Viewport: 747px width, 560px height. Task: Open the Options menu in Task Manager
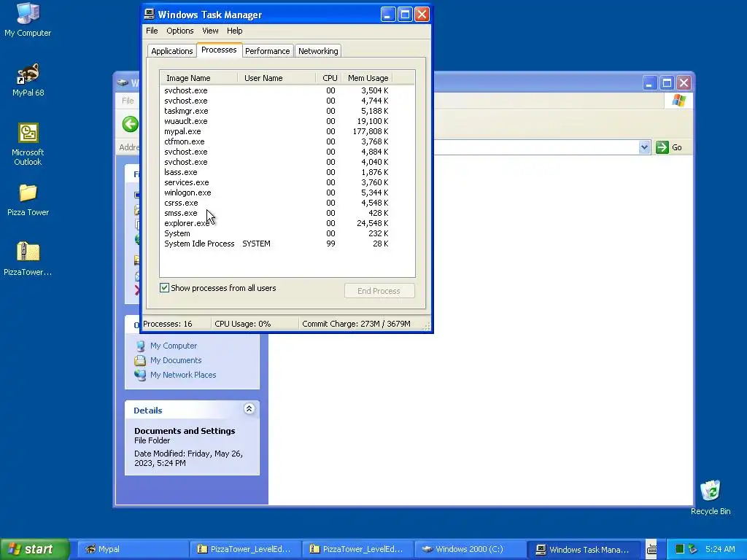[x=179, y=31]
